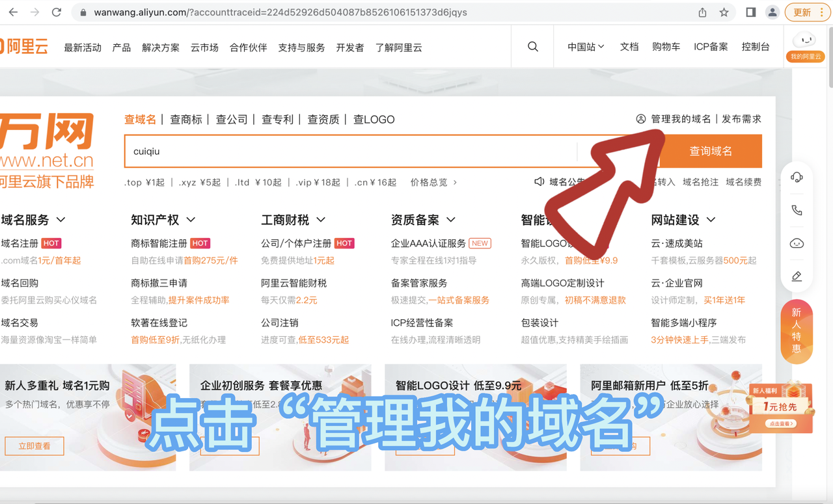Click the 万网 net.cn logo
This screenshot has height=504, width=833.
tap(47, 151)
